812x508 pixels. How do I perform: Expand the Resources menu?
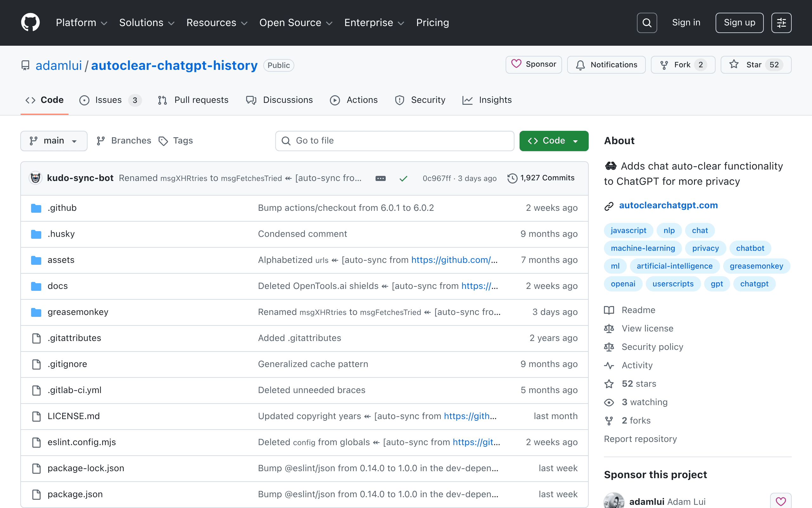tap(217, 23)
